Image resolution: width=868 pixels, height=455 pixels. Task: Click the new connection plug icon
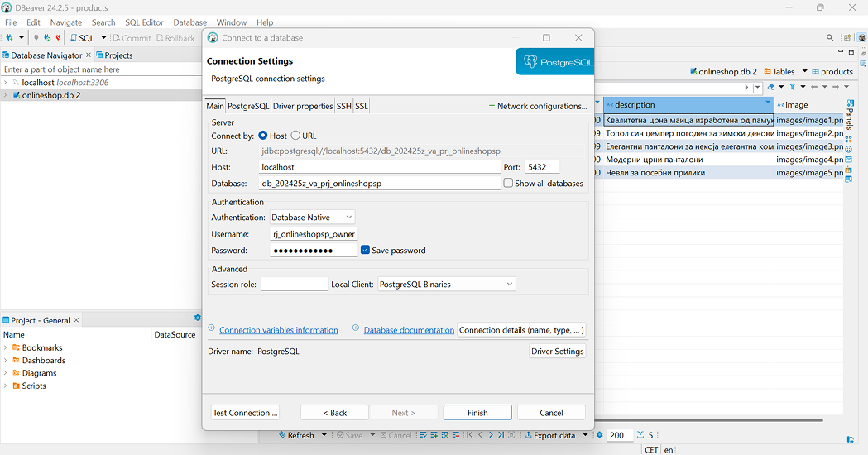pos(9,38)
